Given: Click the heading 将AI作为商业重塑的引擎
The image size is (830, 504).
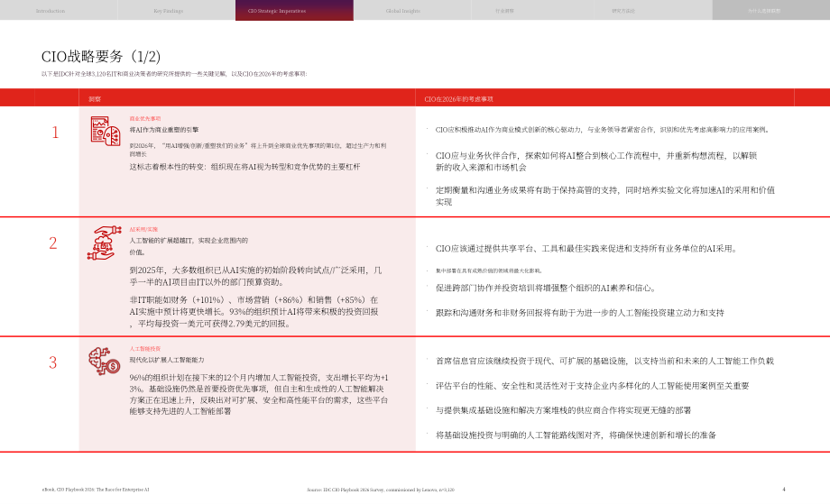Looking at the screenshot, I should pos(164,130).
